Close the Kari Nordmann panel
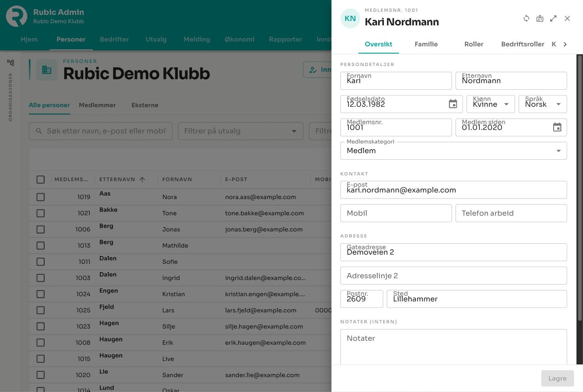 [567, 18]
